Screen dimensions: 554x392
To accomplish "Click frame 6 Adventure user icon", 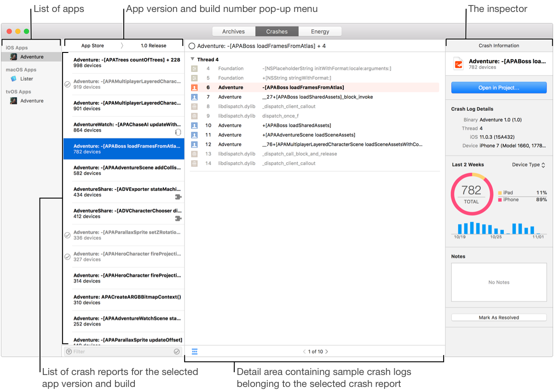I will (194, 87).
